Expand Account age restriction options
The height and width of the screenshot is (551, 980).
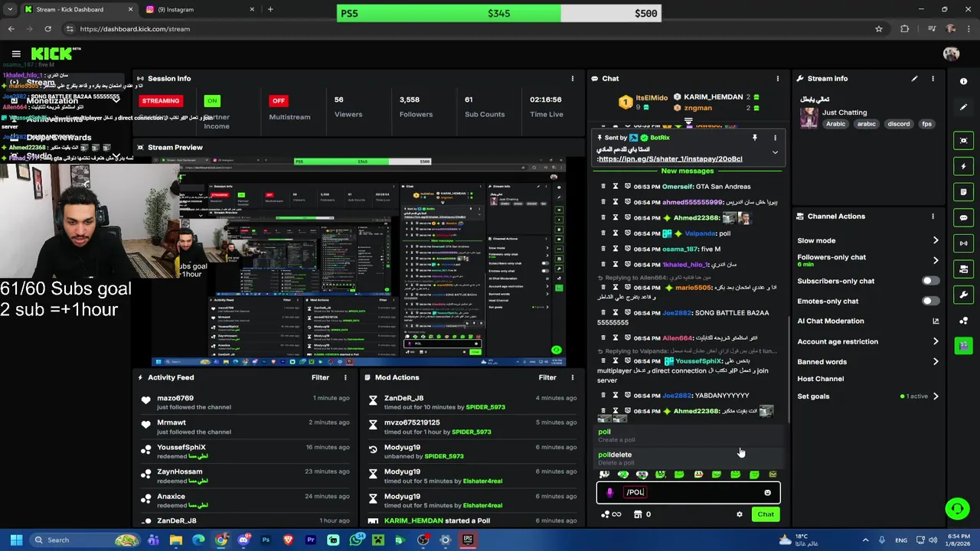pyautogui.click(x=935, y=342)
